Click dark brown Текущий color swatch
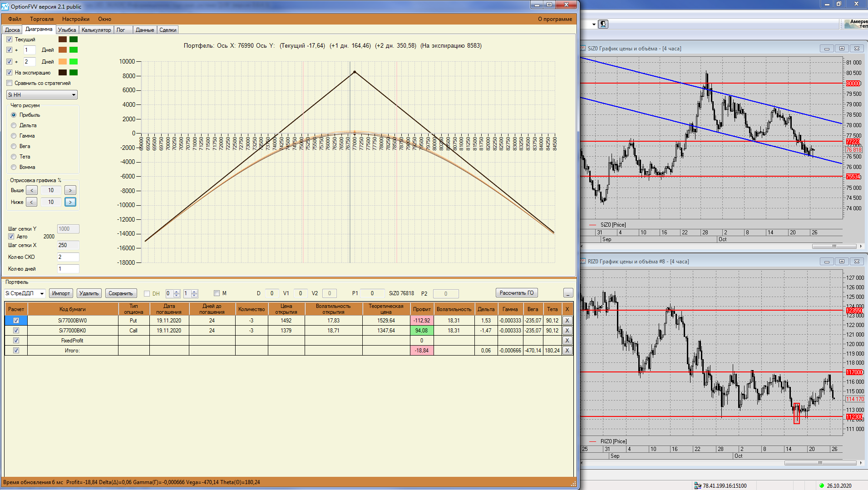Image resolution: width=868 pixels, height=490 pixels. pyautogui.click(x=63, y=40)
